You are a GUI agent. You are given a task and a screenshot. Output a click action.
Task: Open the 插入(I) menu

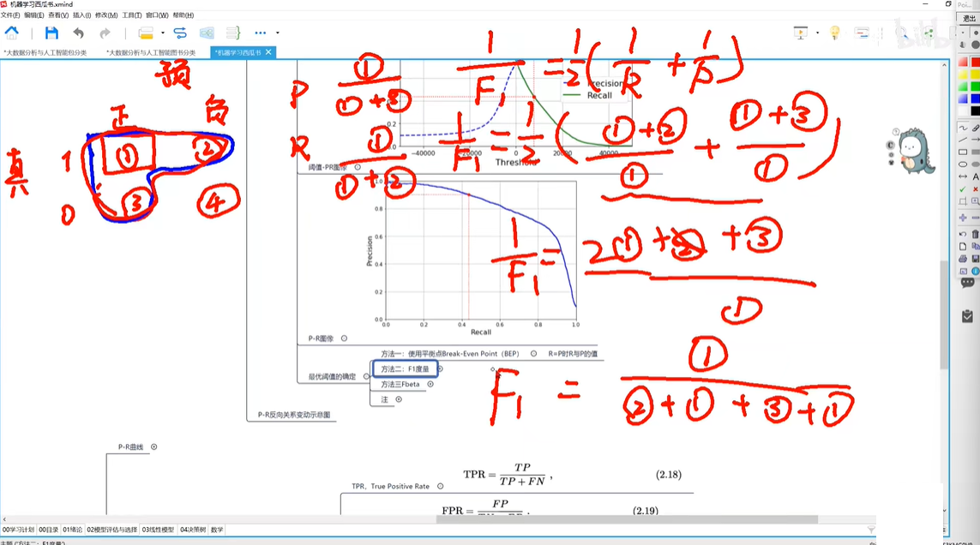click(81, 15)
